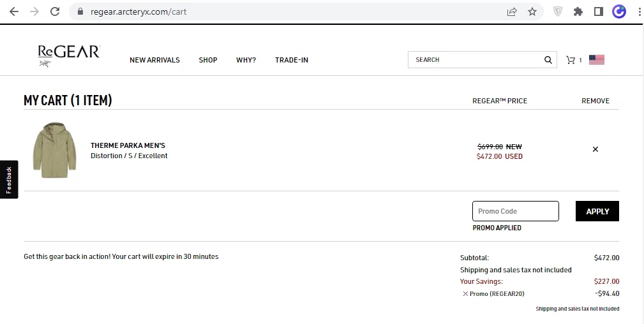
Task: Reload the cart page
Action: click(x=55, y=11)
